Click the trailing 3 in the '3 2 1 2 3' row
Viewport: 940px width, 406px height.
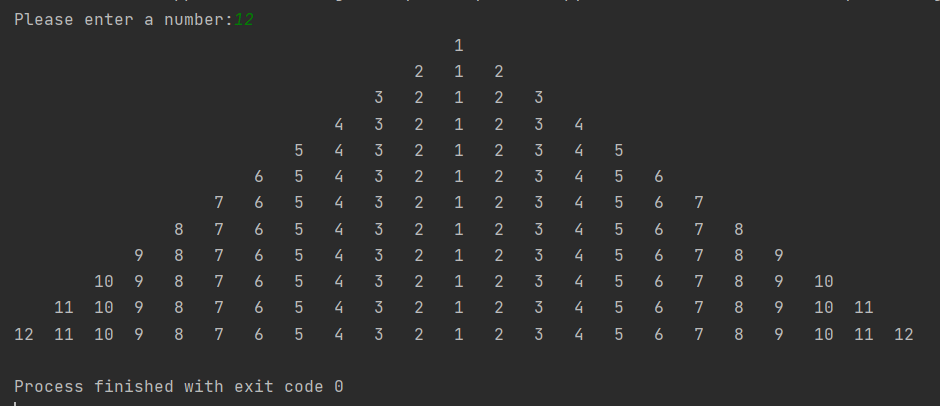coord(538,98)
